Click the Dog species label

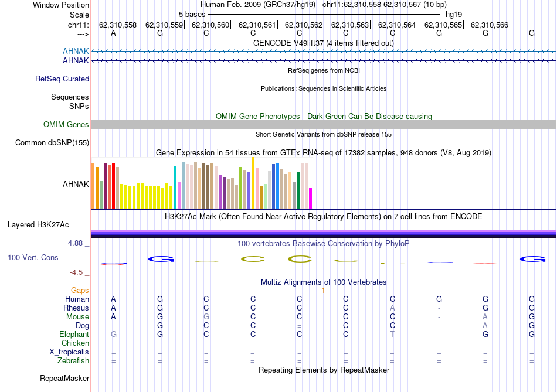coord(82,326)
